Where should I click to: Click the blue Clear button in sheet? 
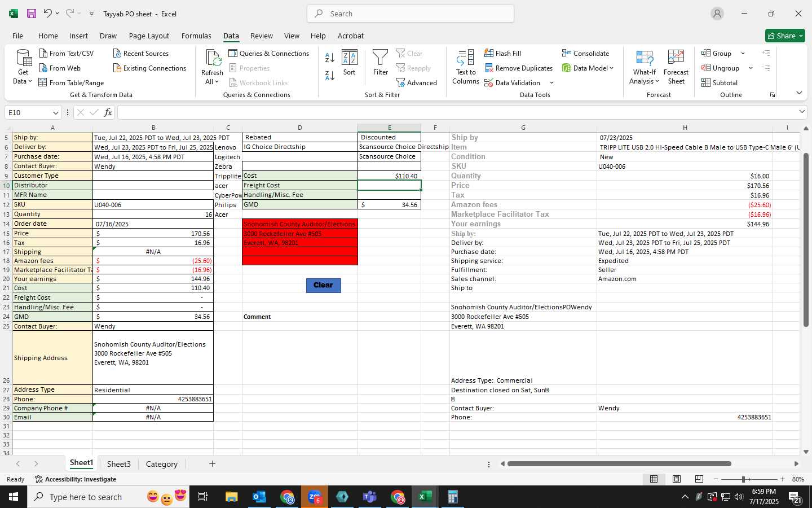point(323,285)
